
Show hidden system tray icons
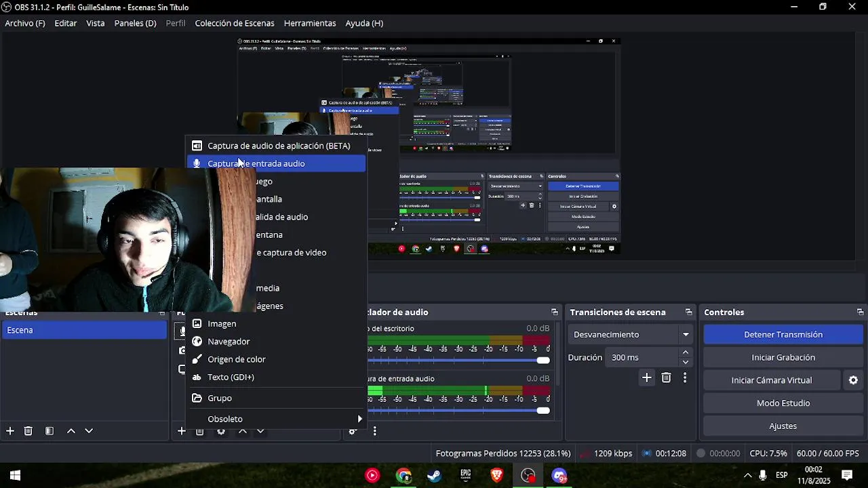click(x=747, y=475)
